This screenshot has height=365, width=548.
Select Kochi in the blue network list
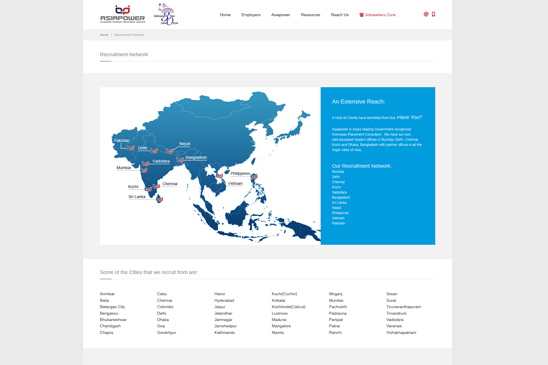(x=336, y=187)
